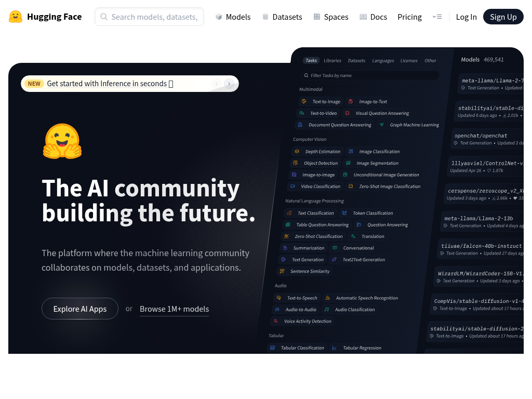Screen dimensions: 532x399
Task: Click the Table Question Answering task
Action: [x=317, y=224]
